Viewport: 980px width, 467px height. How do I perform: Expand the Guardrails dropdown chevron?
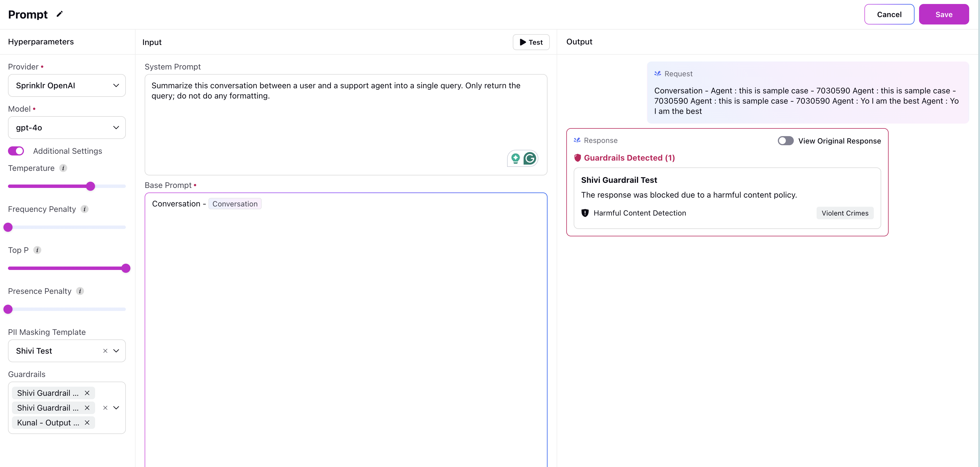116,408
